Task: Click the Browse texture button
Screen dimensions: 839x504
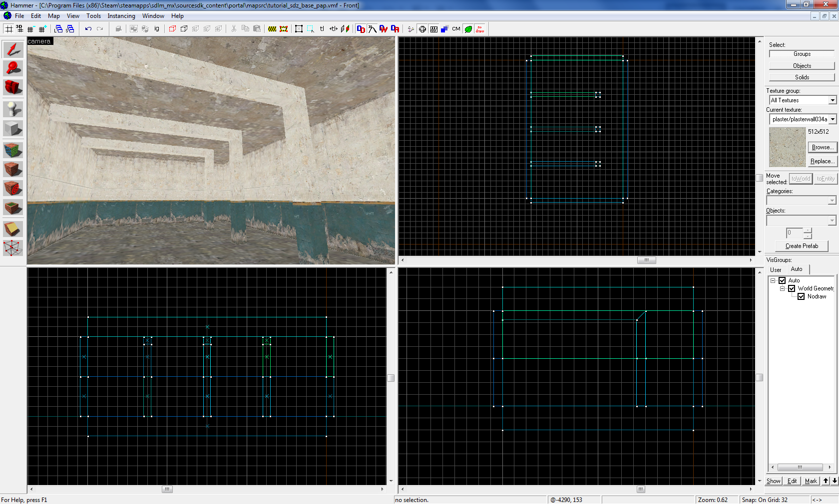Action: (x=822, y=147)
